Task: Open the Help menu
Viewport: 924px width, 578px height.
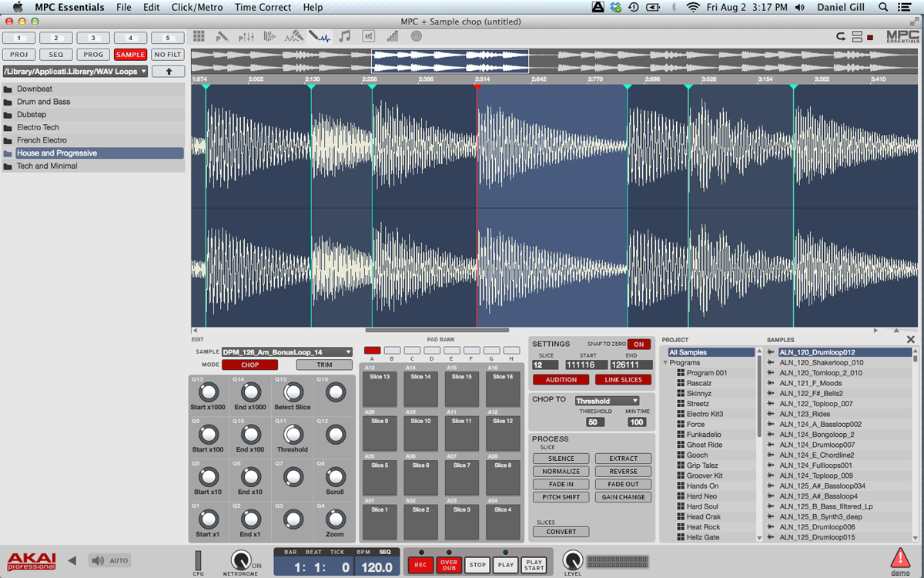Action: pos(313,7)
